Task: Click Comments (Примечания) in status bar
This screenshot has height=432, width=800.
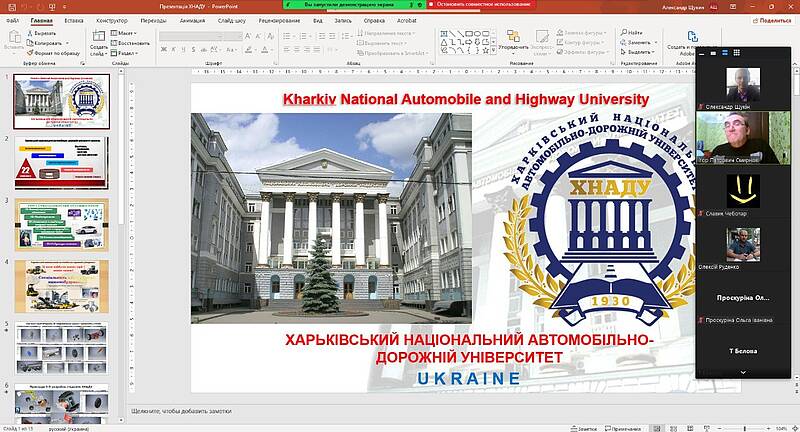Action: pos(623,428)
